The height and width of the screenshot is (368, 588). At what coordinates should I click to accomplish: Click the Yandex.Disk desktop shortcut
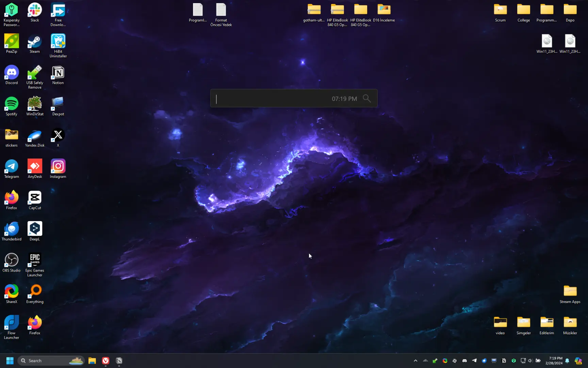pyautogui.click(x=35, y=138)
